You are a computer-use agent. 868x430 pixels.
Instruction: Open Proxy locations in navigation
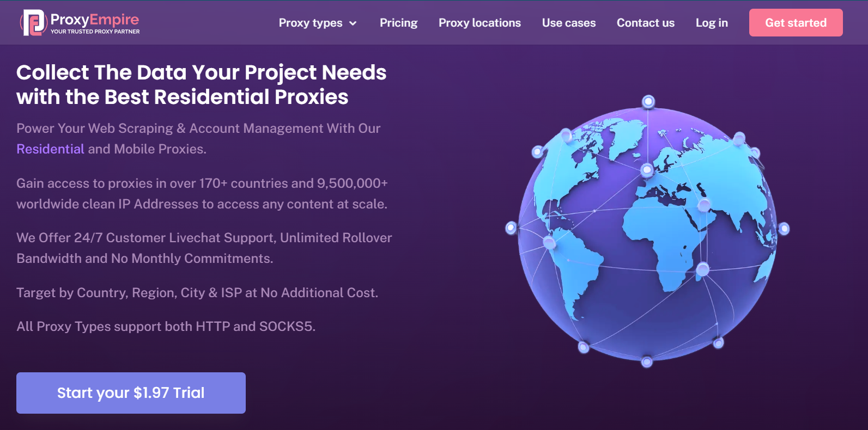pyautogui.click(x=479, y=23)
